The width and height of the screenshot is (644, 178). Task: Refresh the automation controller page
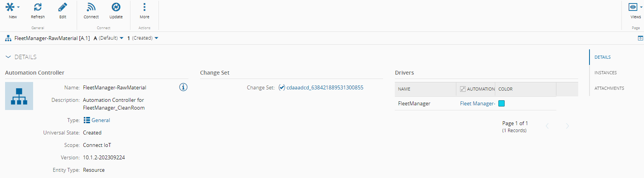(38, 7)
